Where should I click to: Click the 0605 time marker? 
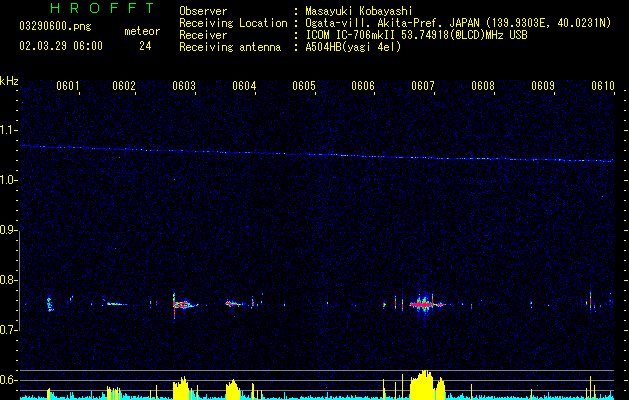pos(304,86)
